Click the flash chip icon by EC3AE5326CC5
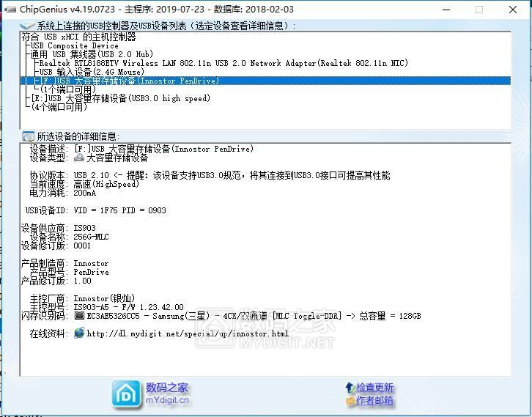 79,316
